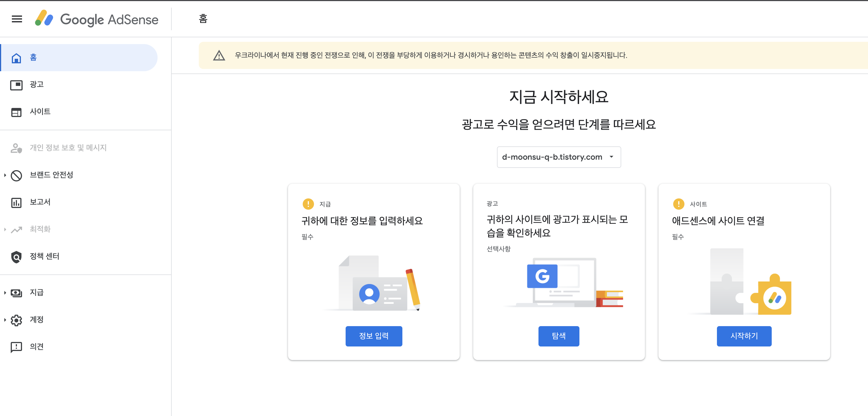Viewport: 868px width, 416px height.
Task: Click the Ukraine war notice banner text
Action: pyautogui.click(x=431, y=55)
